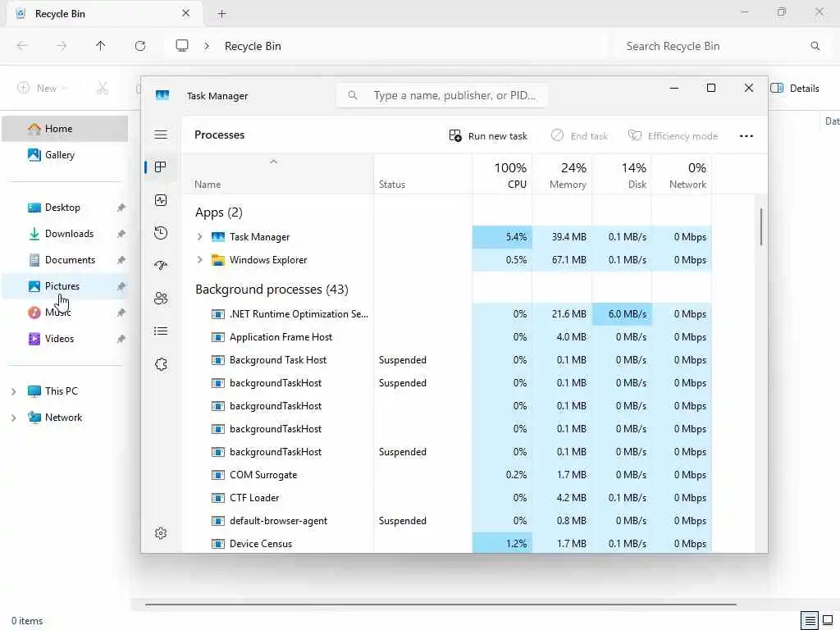Click the Cut scissors icon in Explorer
The height and width of the screenshot is (630, 840).
[103, 89]
